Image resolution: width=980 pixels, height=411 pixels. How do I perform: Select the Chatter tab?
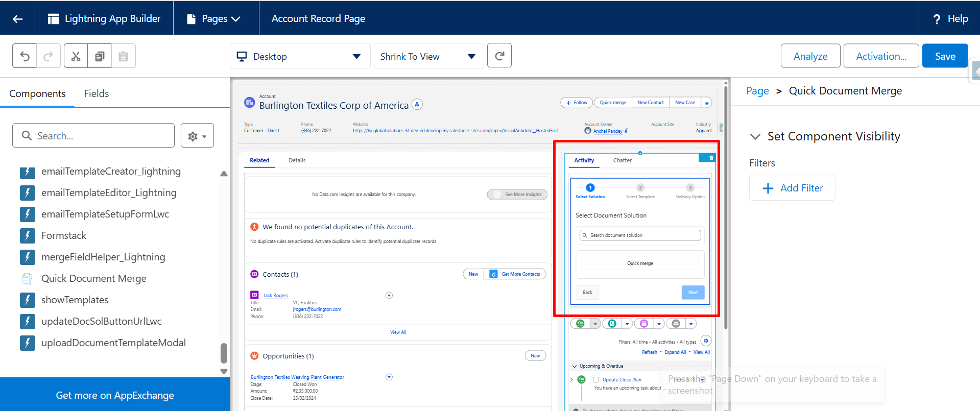point(623,160)
